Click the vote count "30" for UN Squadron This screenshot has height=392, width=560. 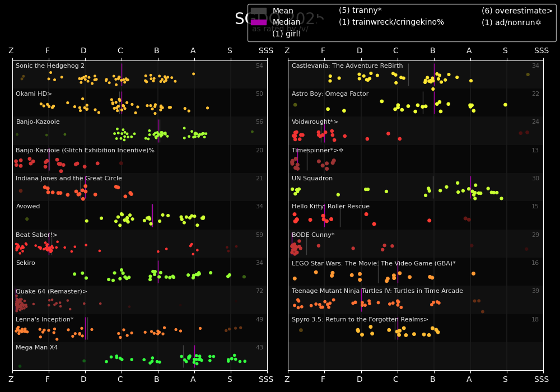coord(535,178)
